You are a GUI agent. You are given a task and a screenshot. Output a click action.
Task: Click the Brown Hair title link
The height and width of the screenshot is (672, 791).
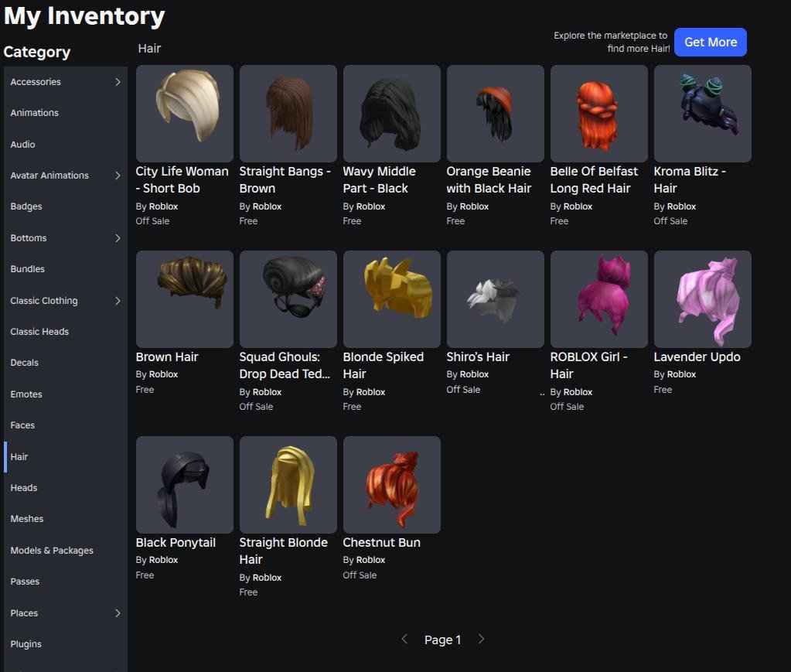click(x=167, y=356)
